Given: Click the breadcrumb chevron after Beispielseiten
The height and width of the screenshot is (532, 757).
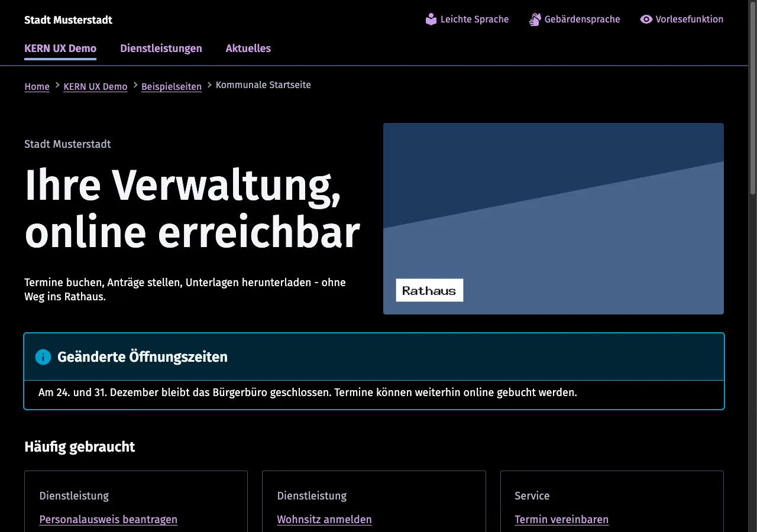Looking at the screenshot, I should (x=209, y=85).
